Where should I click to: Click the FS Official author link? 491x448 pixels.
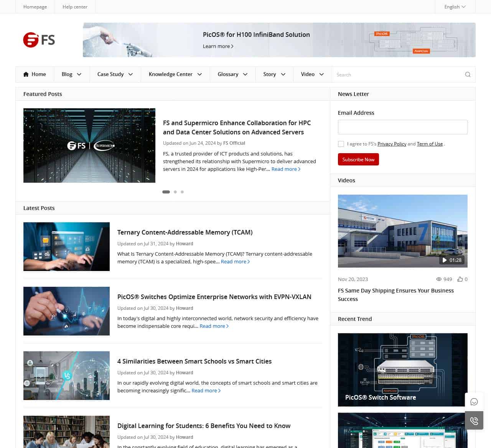234,143
